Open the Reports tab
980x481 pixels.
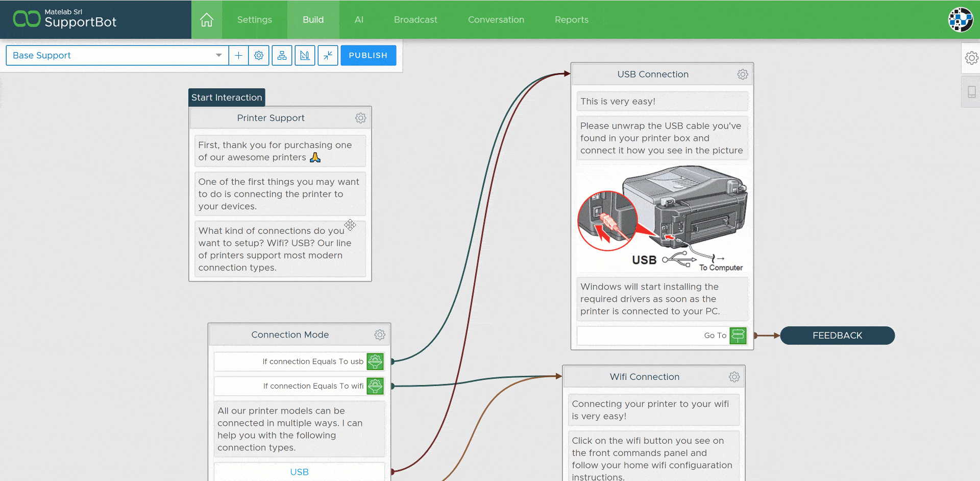coord(572,19)
